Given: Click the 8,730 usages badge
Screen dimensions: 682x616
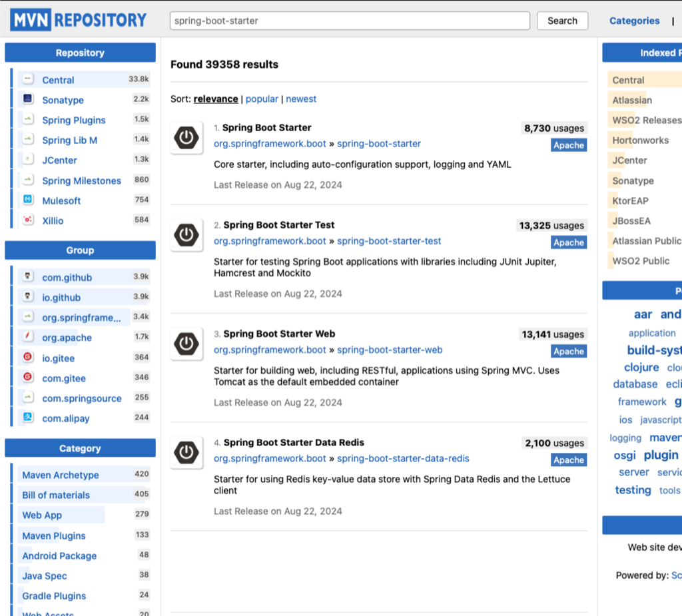Looking at the screenshot, I should pyautogui.click(x=553, y=129).
